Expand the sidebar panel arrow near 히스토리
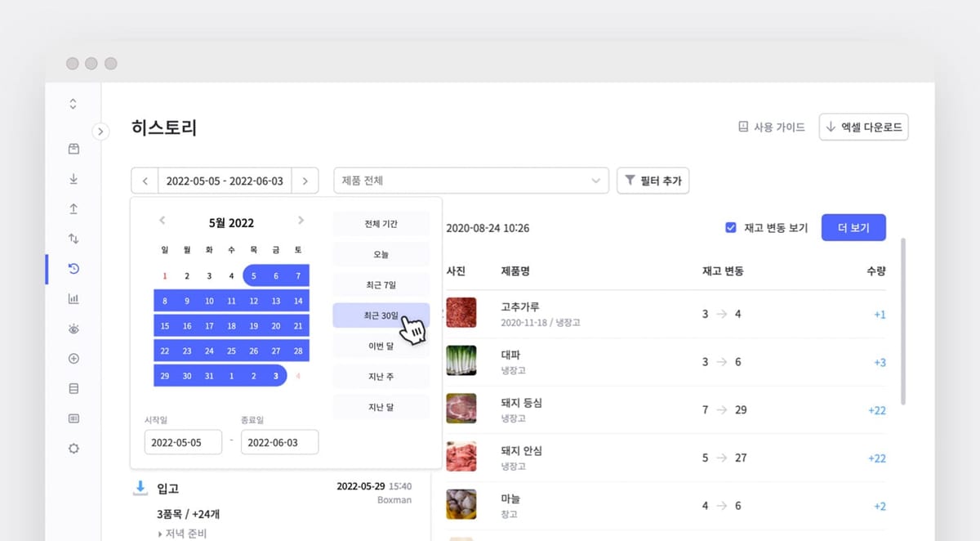This screenshot has width=980, height=541. coord(100,130)
